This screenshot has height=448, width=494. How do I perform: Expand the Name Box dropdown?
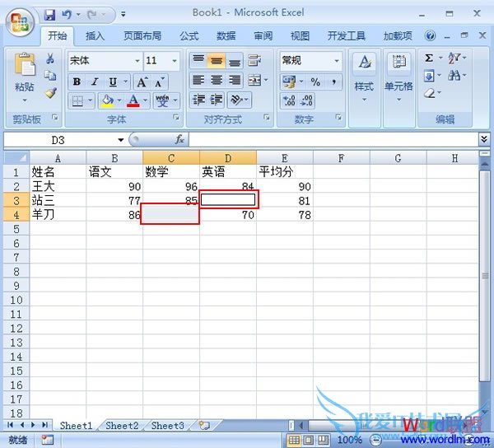pyautogui.click(x=121, y=140)
